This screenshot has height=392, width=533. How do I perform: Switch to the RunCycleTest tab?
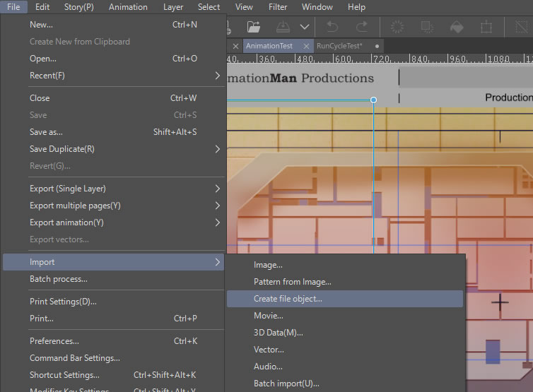[x=339, y=46]
